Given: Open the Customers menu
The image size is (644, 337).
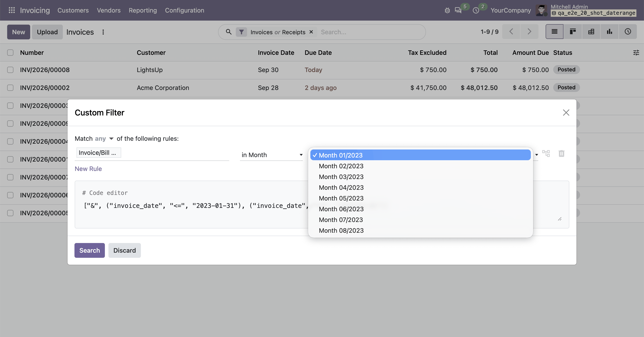Looking at the screenshot, I should (x=73, y=10).
